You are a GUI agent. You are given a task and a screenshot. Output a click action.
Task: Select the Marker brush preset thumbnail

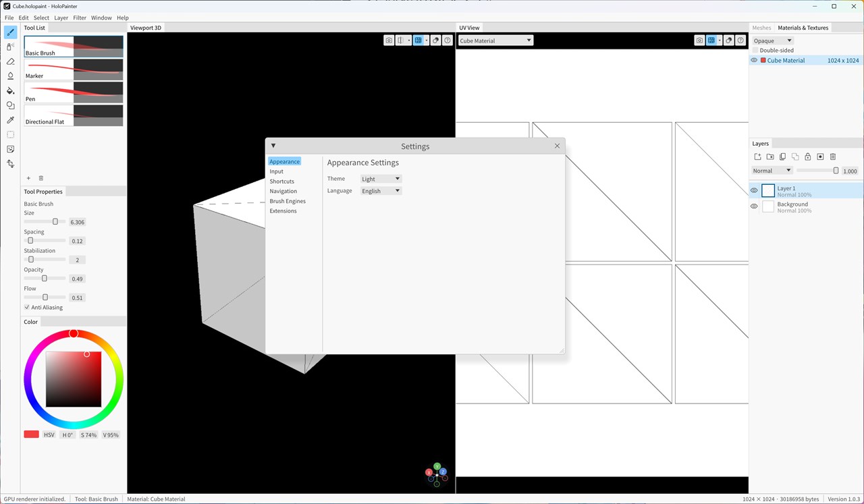pos(74,69)
